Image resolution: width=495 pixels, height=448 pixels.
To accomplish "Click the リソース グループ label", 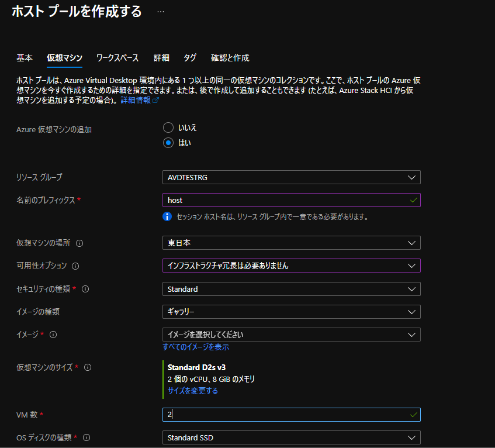I will point(40,177).
